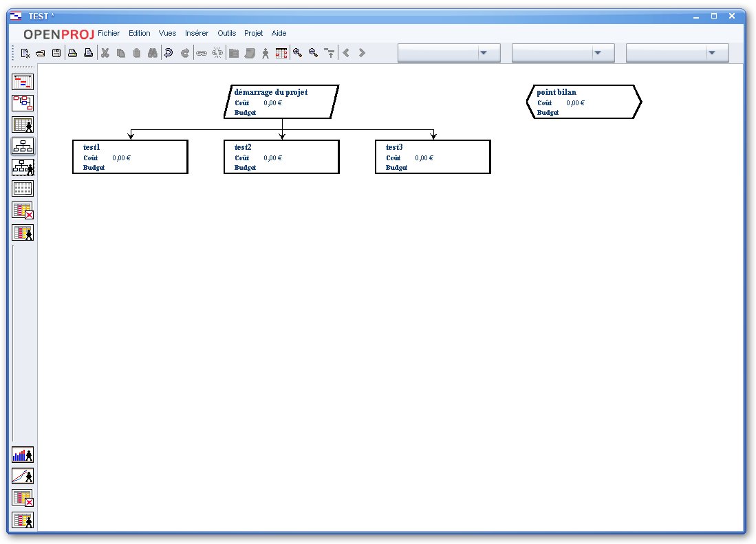The height and width of the screenshot is (544, 756).
Task: Open the Projet menu
Action: coord(253,33)
